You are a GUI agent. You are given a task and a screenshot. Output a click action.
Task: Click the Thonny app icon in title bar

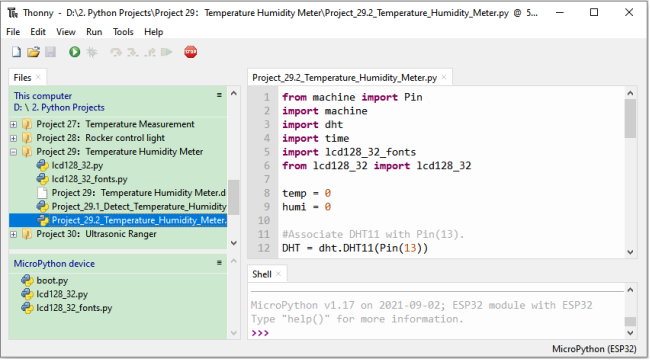pyautogui.click(x=13, y=13)
